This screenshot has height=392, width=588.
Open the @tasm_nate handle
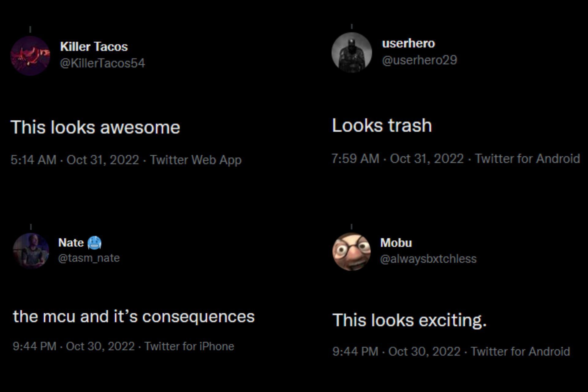pos(89,258)
